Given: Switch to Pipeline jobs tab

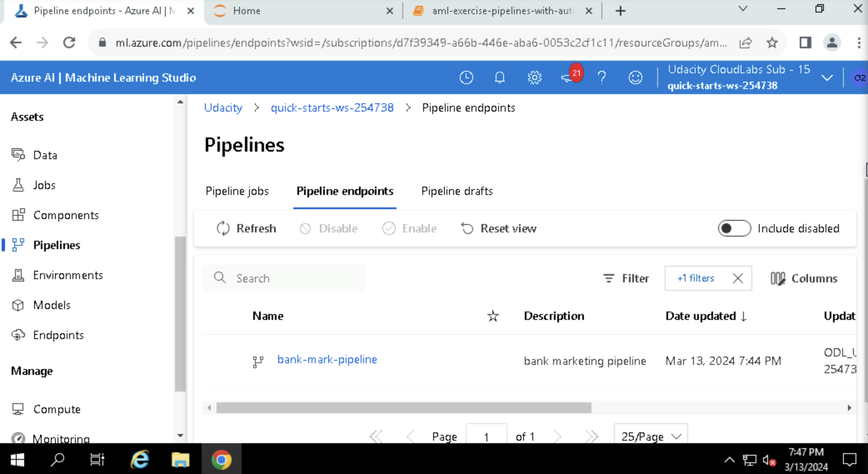Looking at the screenshot, I should click(x=237, y=191).
